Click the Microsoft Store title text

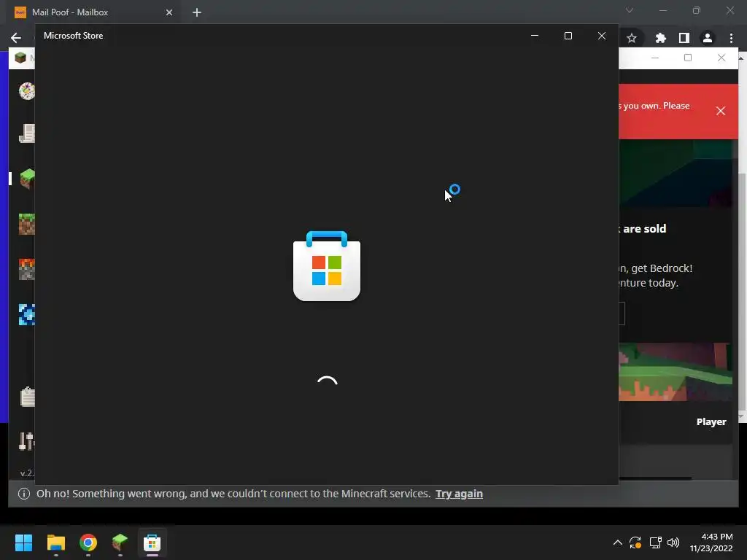74,36
